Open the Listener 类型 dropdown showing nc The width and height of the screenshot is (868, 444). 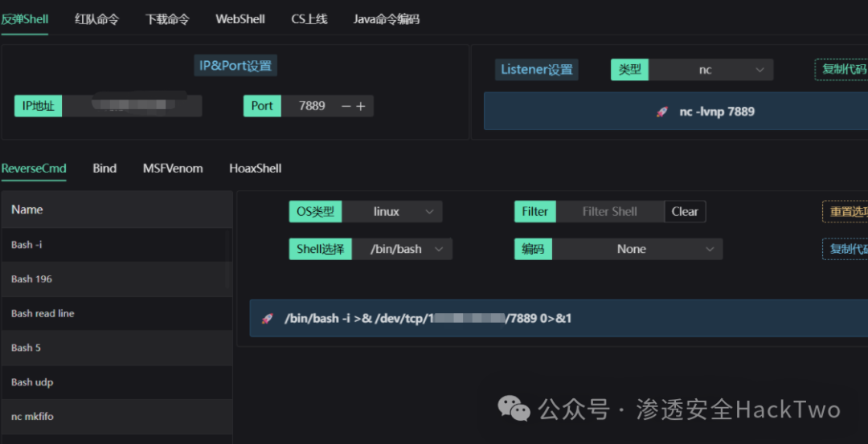click(x=710, y=70)
